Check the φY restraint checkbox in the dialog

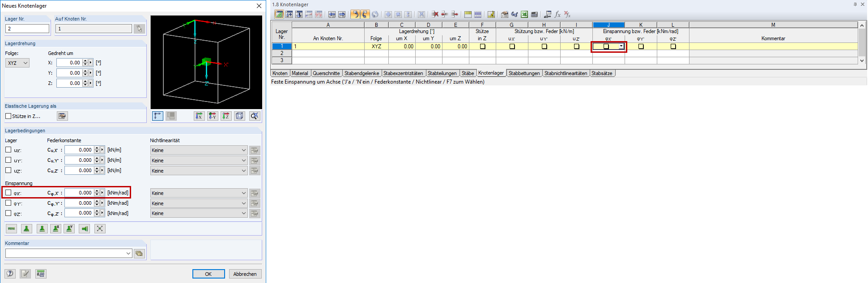8,203
